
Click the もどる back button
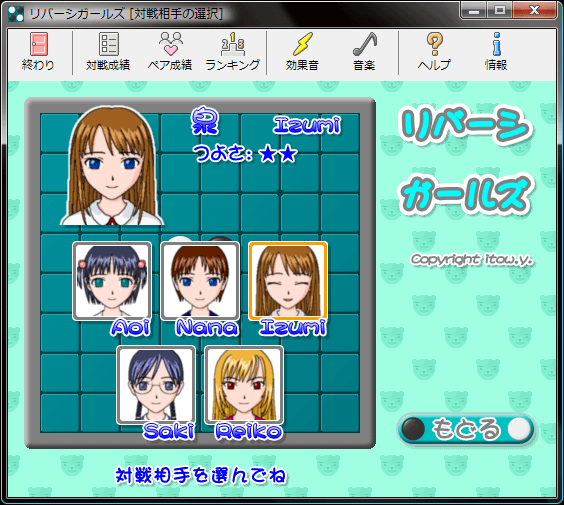pyautogui.click(x=466, y=429)
